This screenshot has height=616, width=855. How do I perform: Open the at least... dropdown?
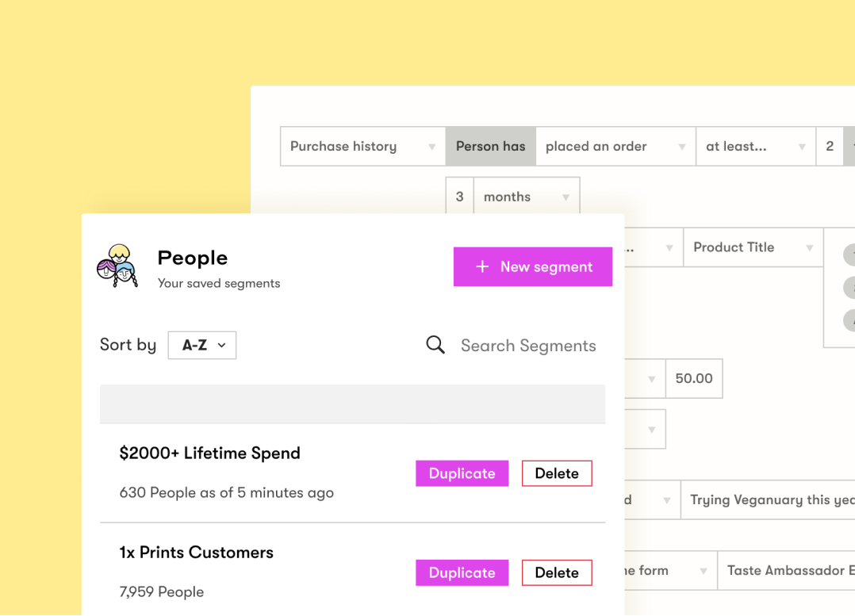(756, 147)
